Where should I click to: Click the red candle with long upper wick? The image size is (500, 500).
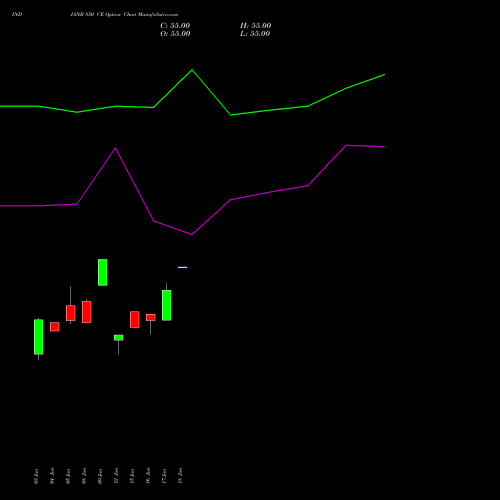tap(71, 313)
